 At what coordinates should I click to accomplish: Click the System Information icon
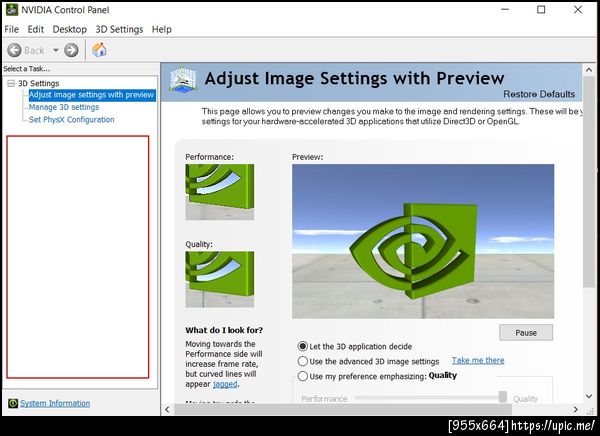pyautogui.click(x=13, y=403)
